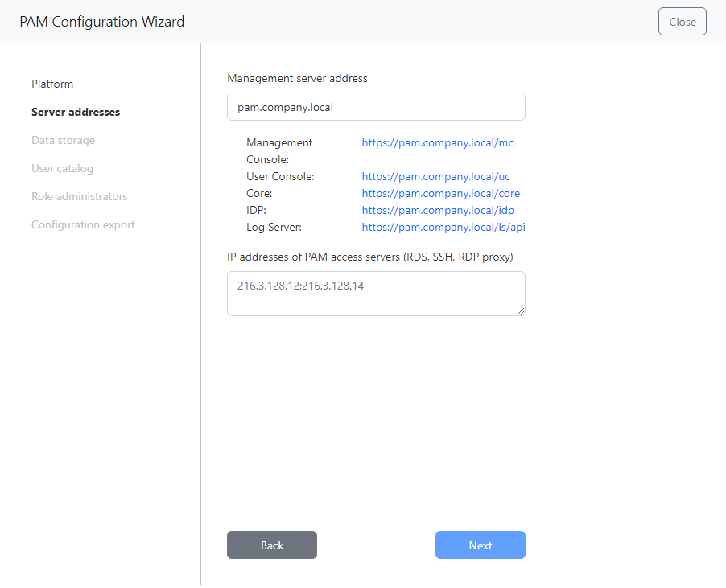Click the "Management server address" label
Viewport: 726px width, 588px height.
(x=297, y=78)
